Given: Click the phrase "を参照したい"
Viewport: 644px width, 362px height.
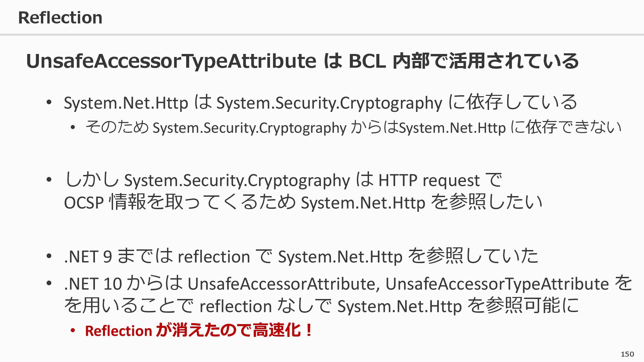Looking at the screenshot, I should pos(486,202).
